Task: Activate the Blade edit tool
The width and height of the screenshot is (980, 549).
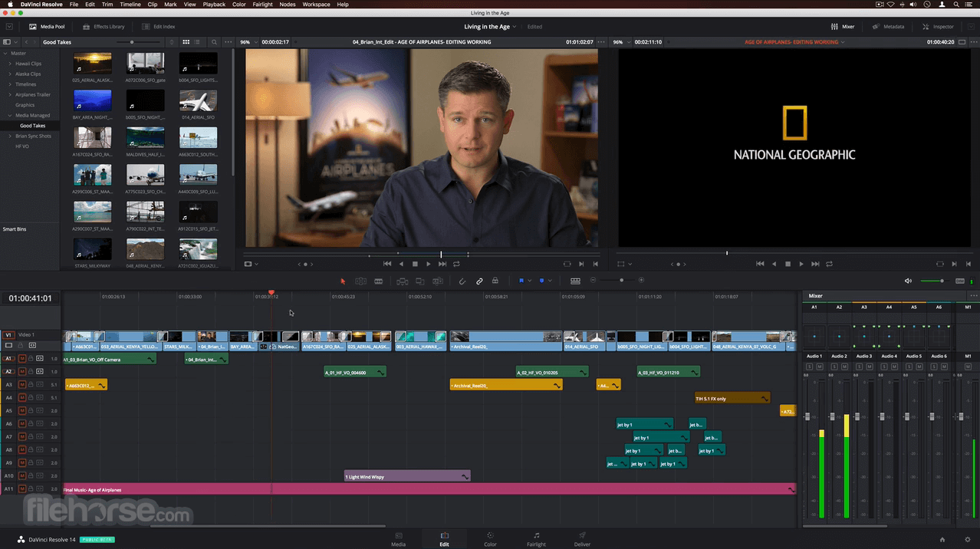Action: pos(378,281)
